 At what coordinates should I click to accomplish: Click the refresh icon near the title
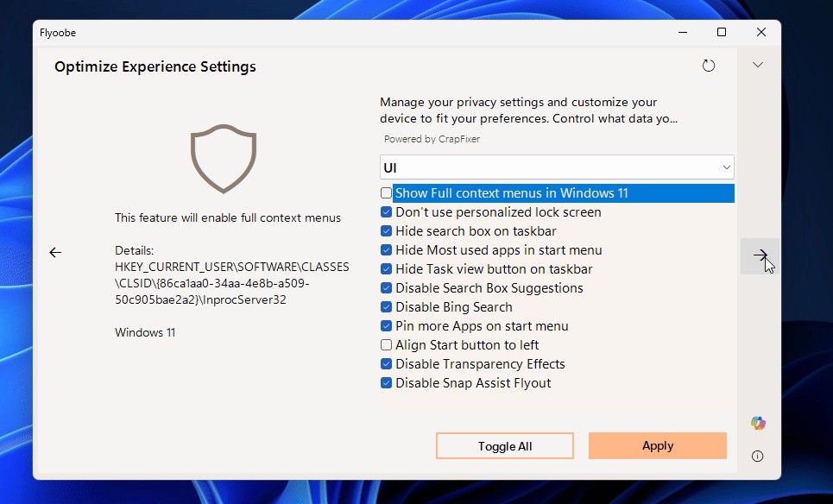pos(709,66)
